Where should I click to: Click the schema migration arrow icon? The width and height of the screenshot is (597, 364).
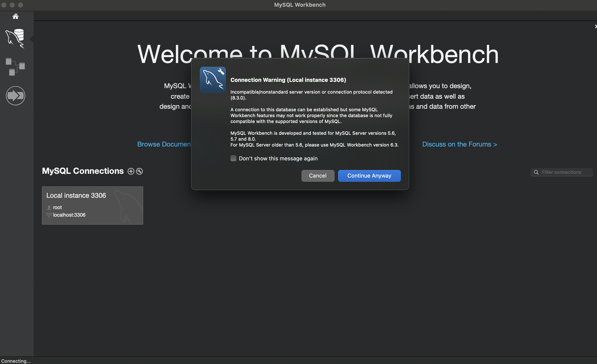click(x=15, y=95)
